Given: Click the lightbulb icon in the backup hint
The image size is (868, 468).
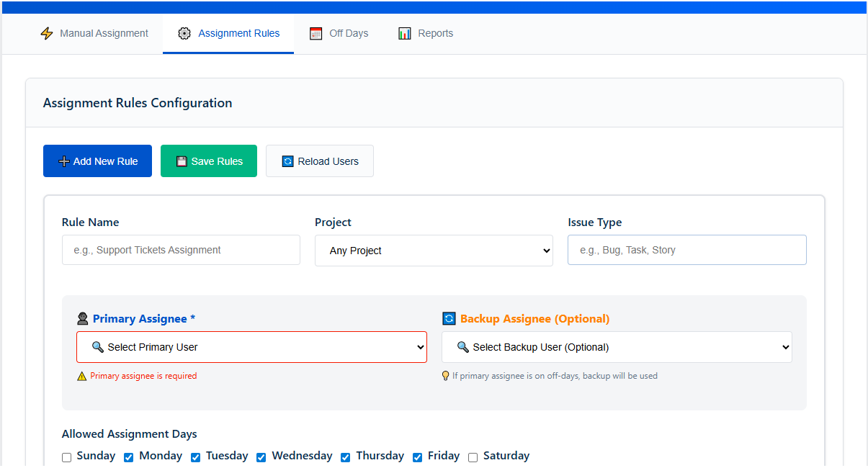Looking at the screenshot, I should coord(445,375).
